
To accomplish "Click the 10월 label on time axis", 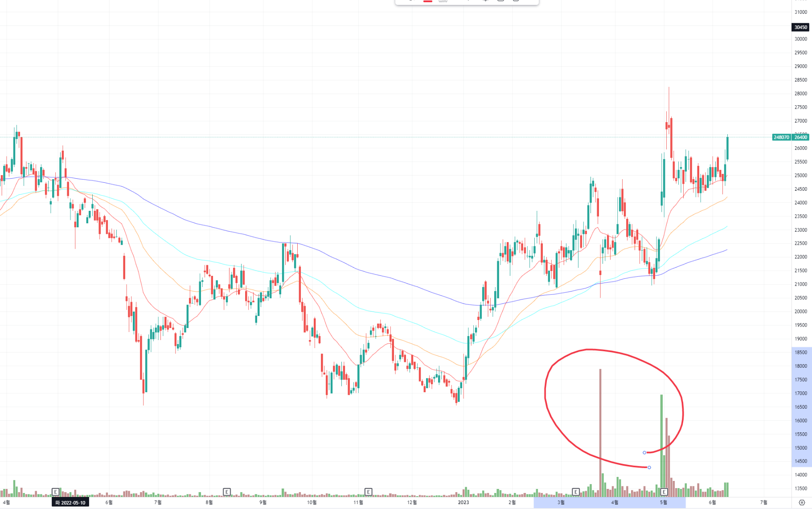I will click(x=312, y=502).
